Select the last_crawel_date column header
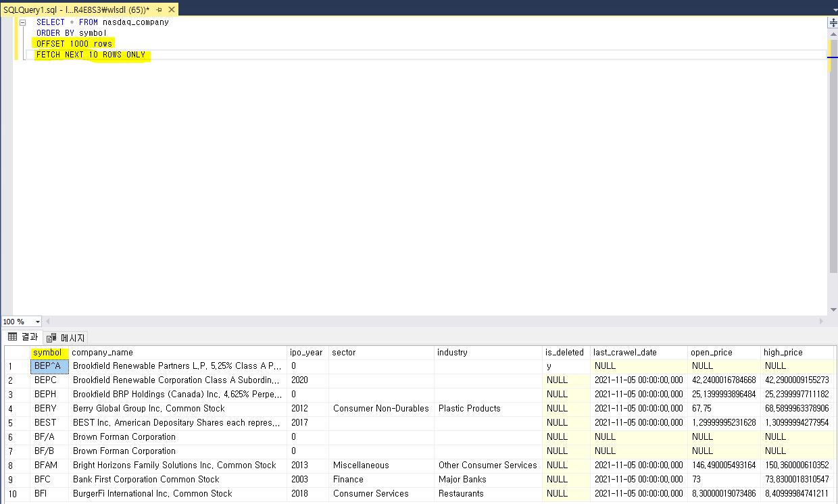 (x=639, y=352)
